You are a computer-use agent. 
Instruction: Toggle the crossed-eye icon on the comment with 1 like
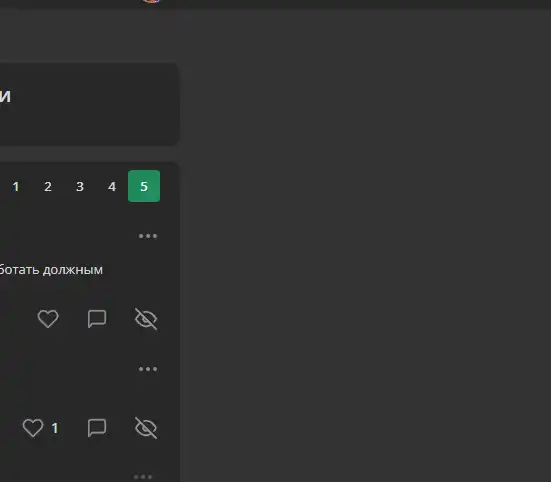point(146,428)
